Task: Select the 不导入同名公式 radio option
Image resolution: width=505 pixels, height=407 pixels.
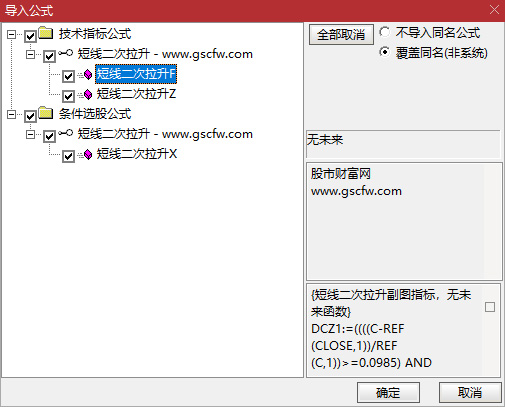Action: pyautogui.click(x=384, y=32)
